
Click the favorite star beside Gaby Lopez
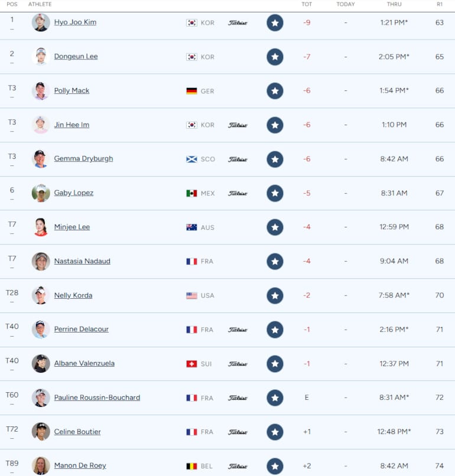pos(275,194)
